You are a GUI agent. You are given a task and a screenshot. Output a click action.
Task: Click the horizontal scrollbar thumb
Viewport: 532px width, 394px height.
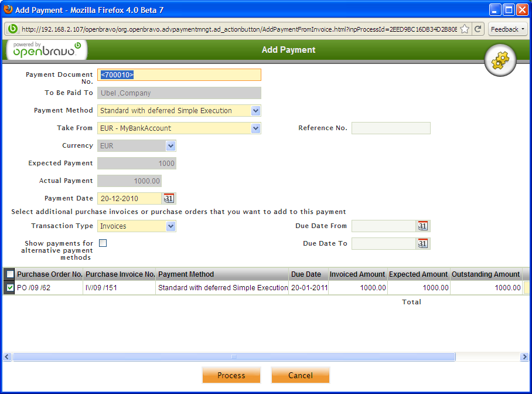[234, 357]
